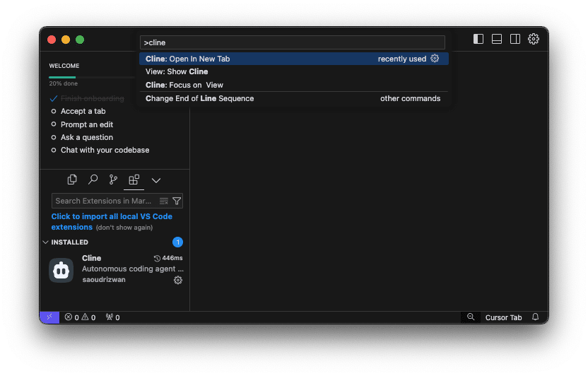Minimize window with yellow button

[x=66, y=40]
